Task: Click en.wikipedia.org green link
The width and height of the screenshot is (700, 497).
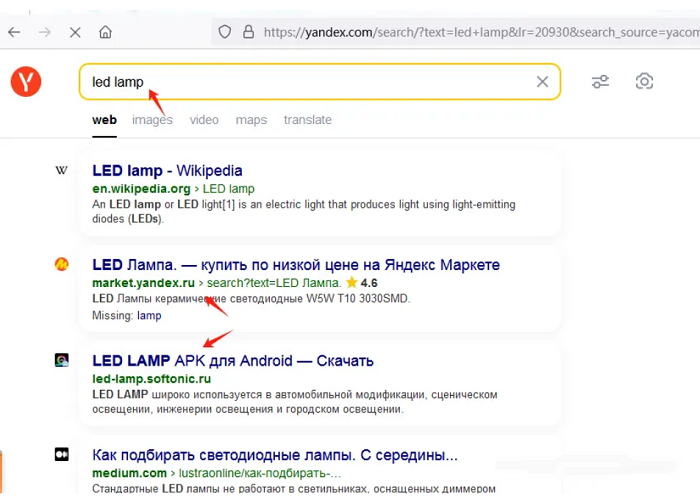Action: 141,189
